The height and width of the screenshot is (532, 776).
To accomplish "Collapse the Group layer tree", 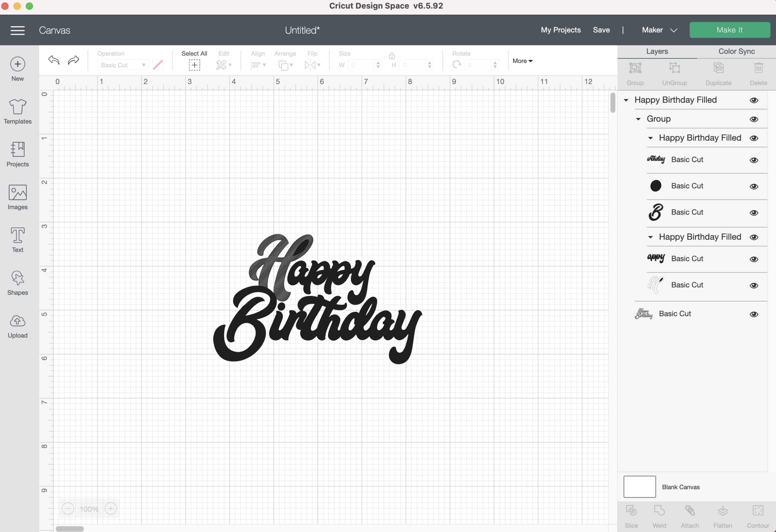I will point(638,119).
